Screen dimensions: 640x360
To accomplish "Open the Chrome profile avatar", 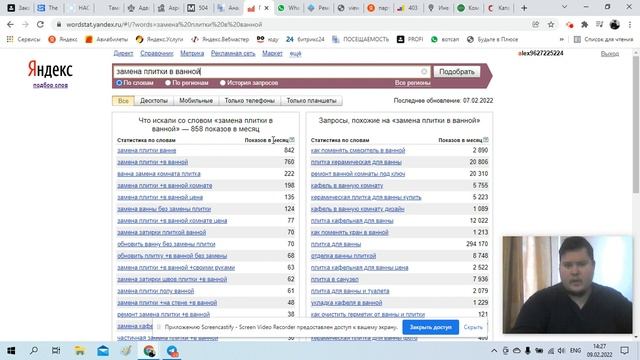I will (615, 24).
